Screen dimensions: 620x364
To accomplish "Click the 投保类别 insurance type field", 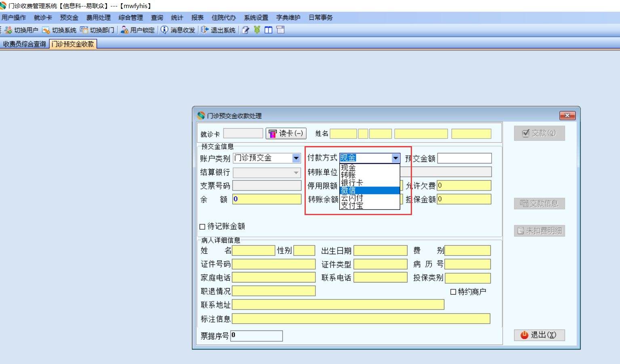I will (468, 278).
